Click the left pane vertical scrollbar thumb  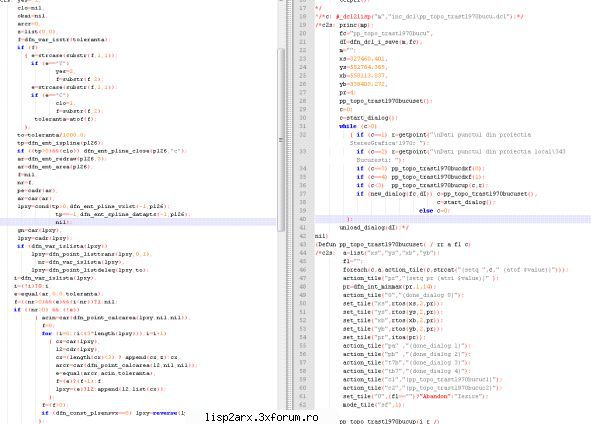[281, 139]
